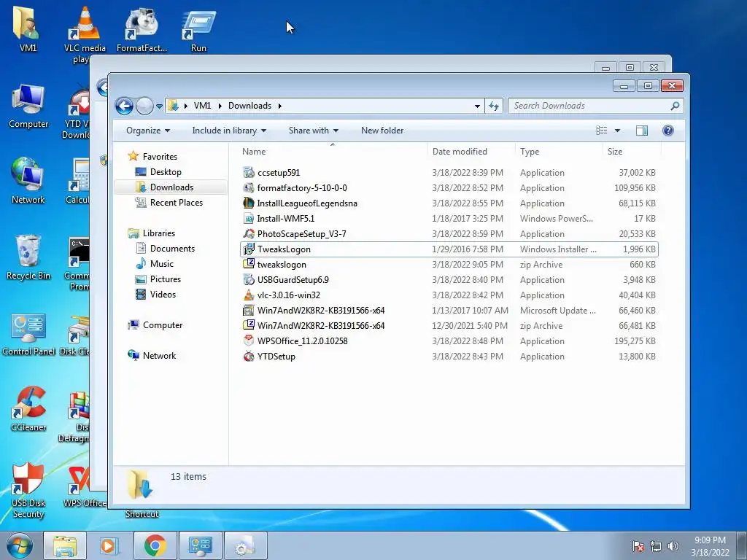
Task: Click the search magnifier icon
Action: tap(675, 106)
